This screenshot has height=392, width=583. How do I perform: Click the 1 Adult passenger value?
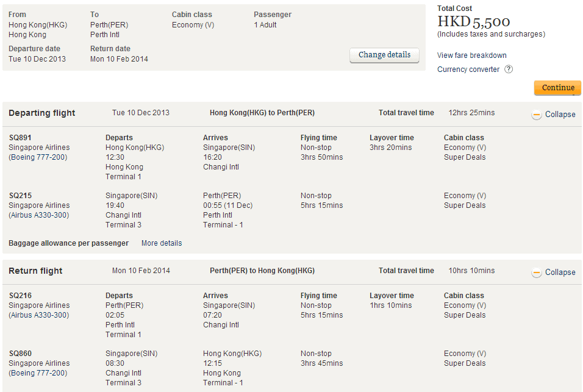click(x=265, y=25)
